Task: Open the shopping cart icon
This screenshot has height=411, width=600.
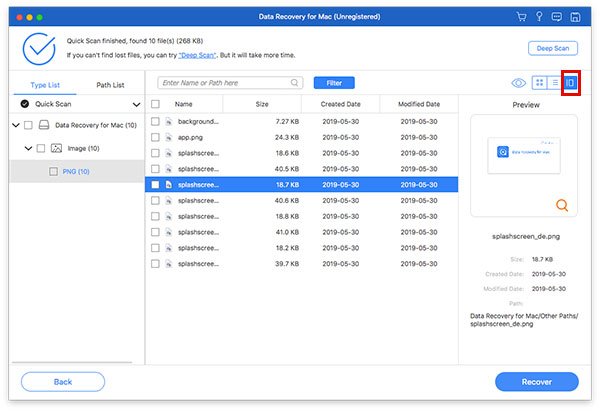Action: coord(521,16)
